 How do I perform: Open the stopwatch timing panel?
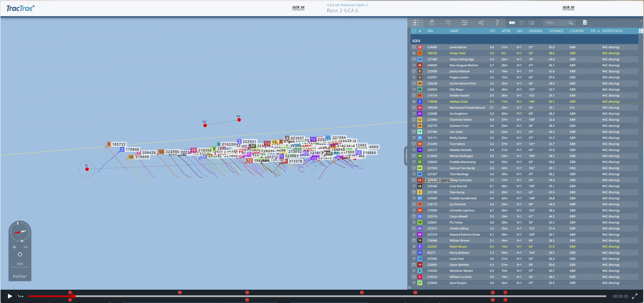coord(432,23)
